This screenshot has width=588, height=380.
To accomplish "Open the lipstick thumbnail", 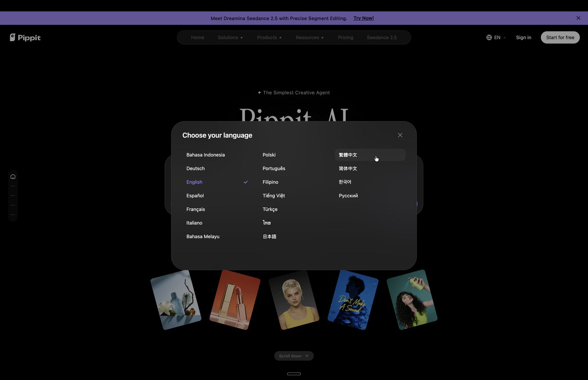I will 235,300.
